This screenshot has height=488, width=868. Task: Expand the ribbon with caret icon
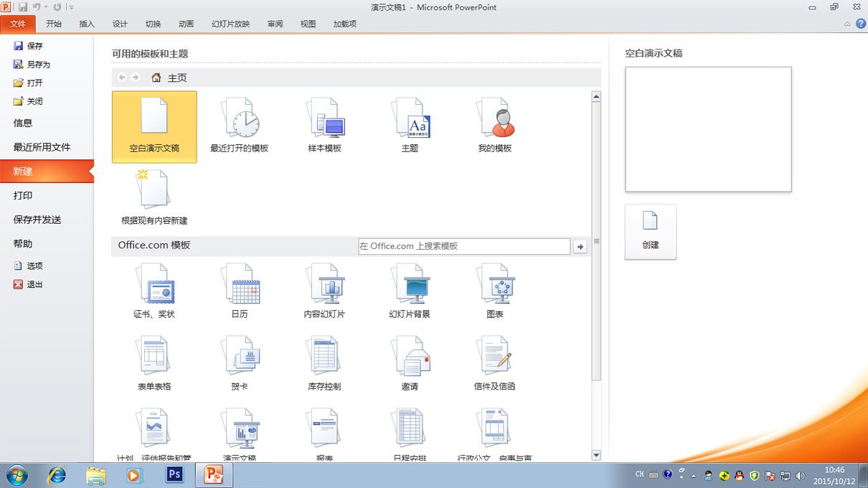(x=847, y=24)
